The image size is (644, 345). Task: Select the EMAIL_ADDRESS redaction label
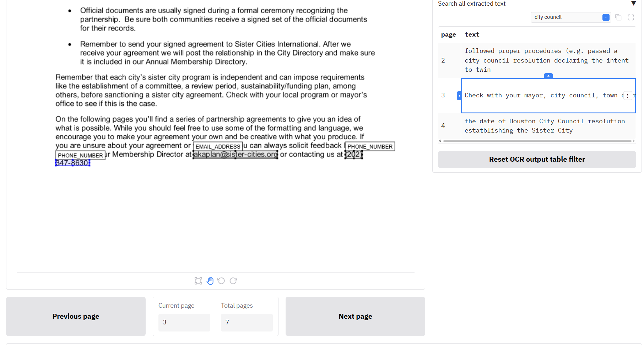(x=218, y=147)
